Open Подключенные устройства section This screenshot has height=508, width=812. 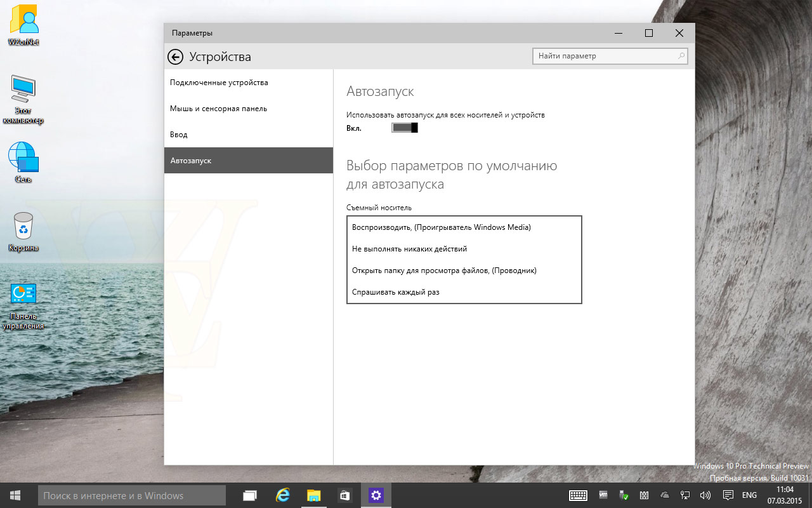click(249, 83)
